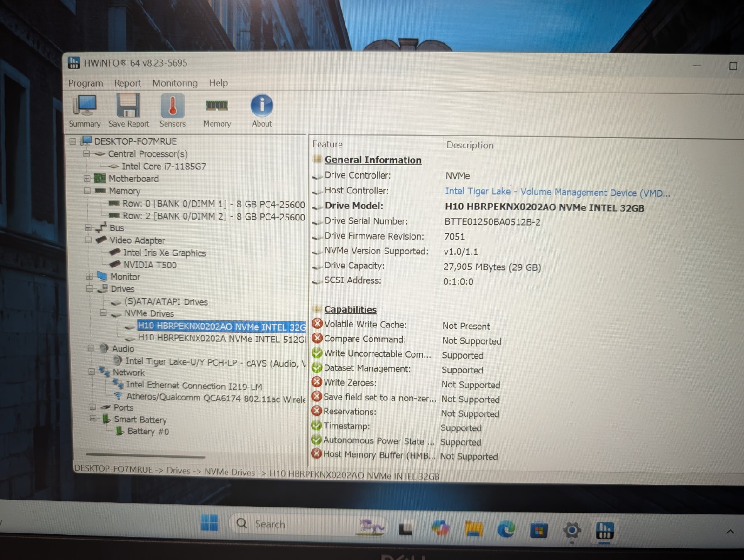
Task: Select Row: 0 BANK 0/DIMM 1 memory
Action: pyautogui.click(x=213, y=204)
